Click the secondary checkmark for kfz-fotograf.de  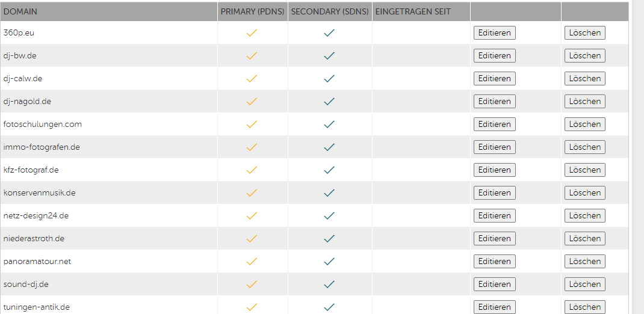coord(329,170)
